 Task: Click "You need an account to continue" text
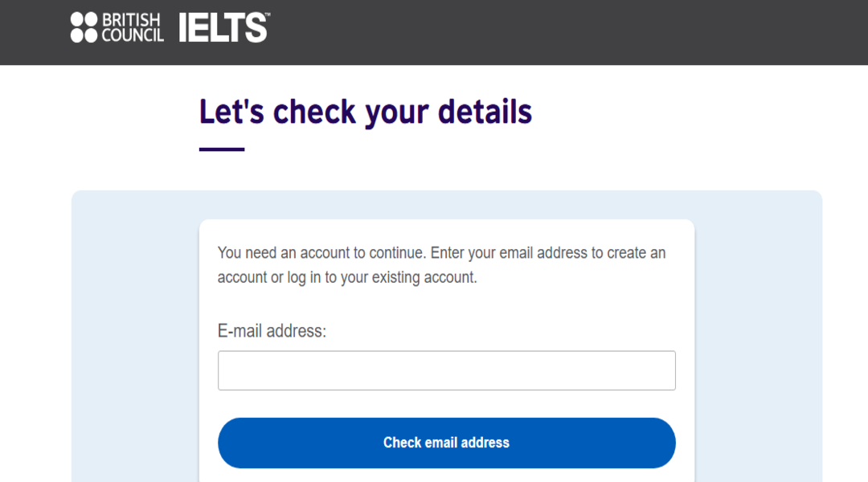[321, 253]
